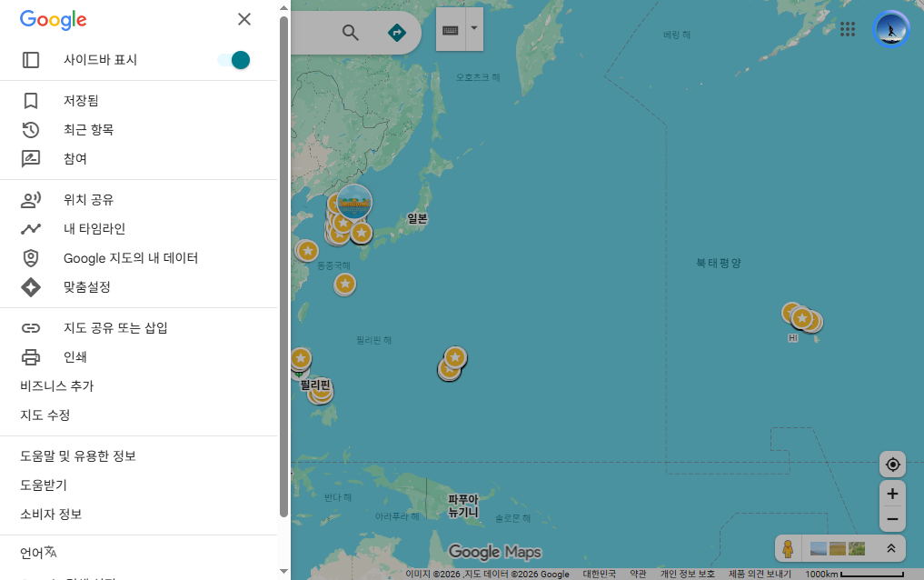Screen dimensions: 924x580
Task: Expand the imagery panel with the double chevron
Action: [x=891, y=549]
